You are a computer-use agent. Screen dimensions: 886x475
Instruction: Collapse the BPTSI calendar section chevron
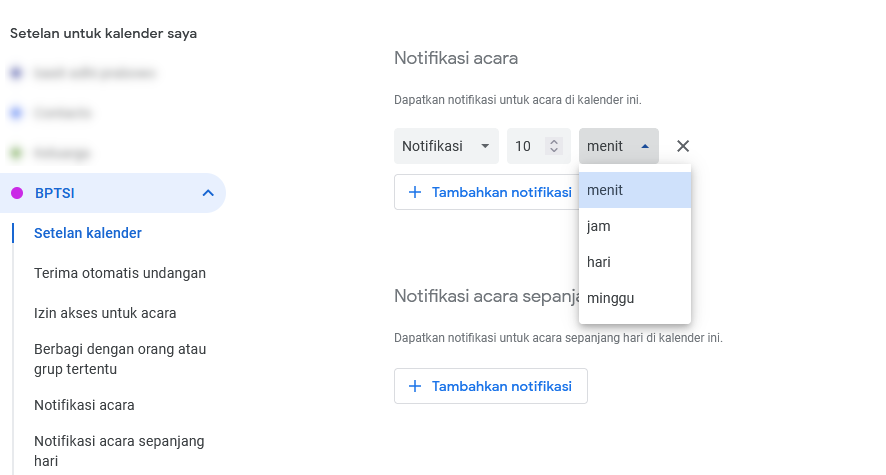(208, 193)
